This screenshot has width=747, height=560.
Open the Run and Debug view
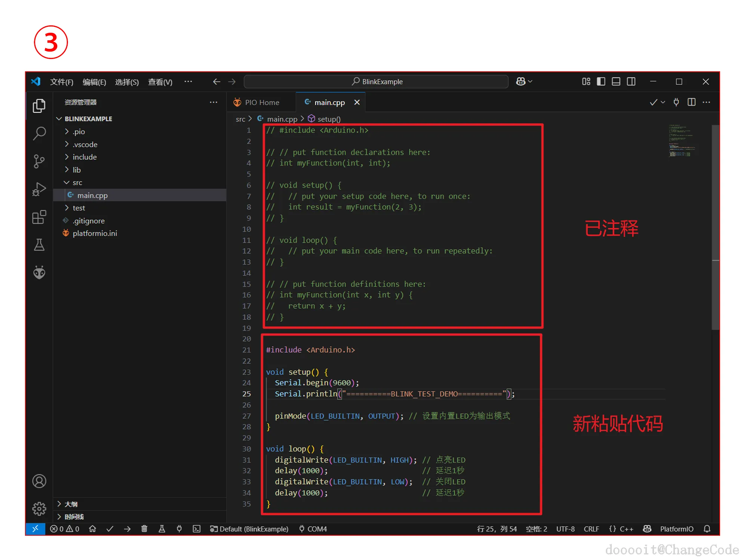click(x=39, y=189)
